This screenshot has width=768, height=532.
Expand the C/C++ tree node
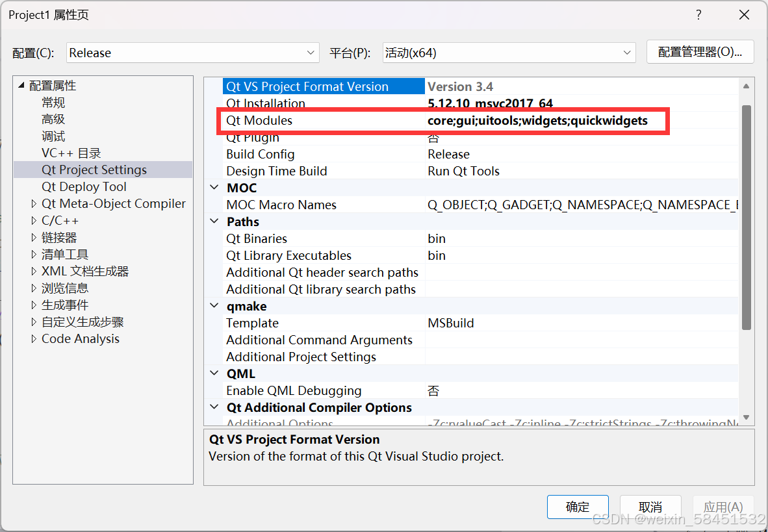coord(33,220)
